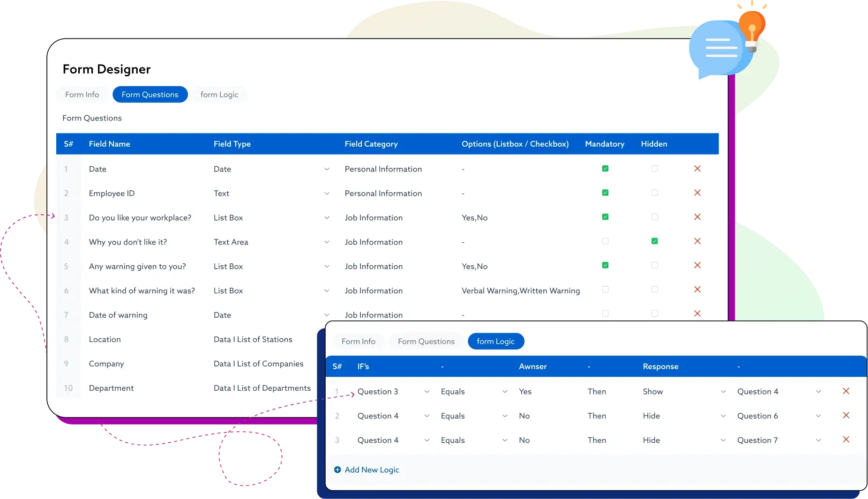Open Field Type dropdown for Employee ID

pyautogui.click(x=326, y=194)
